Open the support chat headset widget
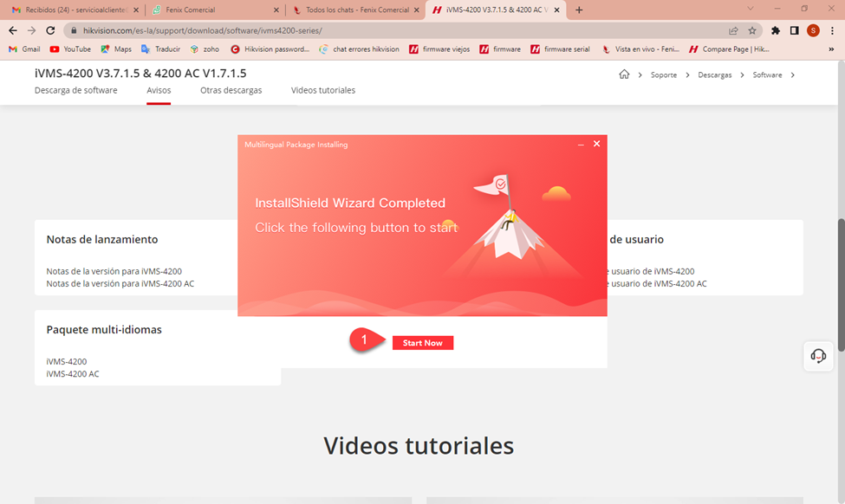The width and height of the screenshot is (845, 504). [818, 356]
